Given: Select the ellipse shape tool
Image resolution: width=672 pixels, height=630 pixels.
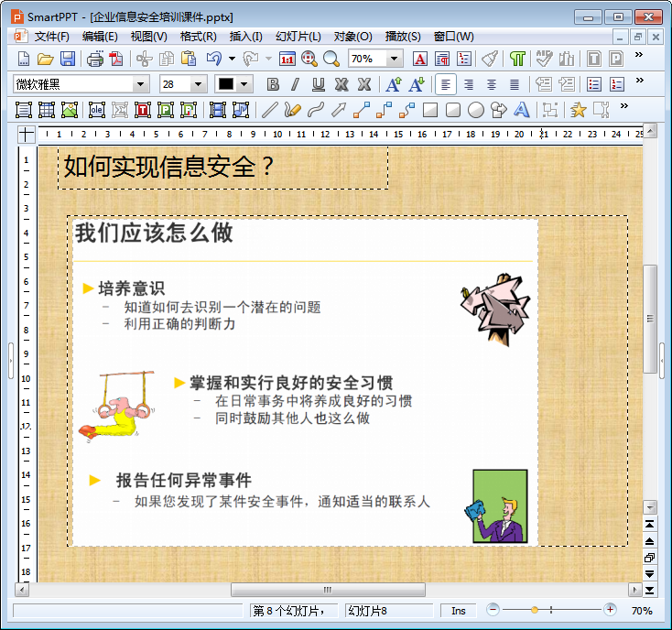Looking at the screenshot, I should click(x=476, y=110).
